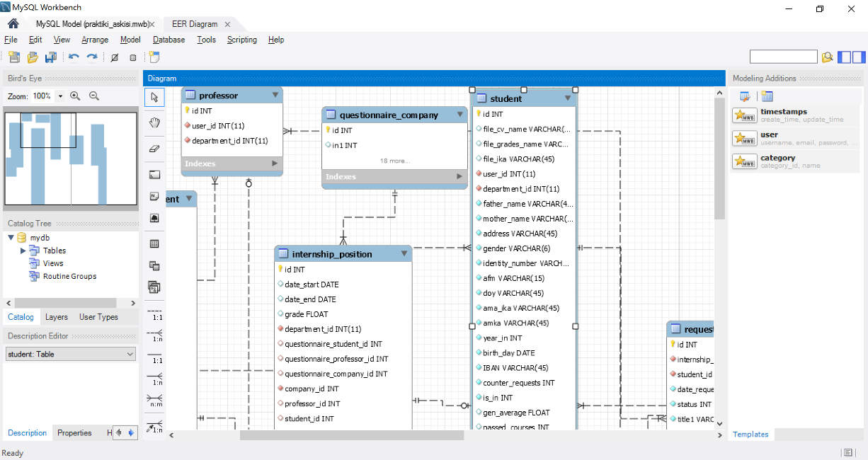Screen dimensions: 868x460
Task: Click the first Modeling Additions toolbar icon
Action: pyautogui.click(x=745, y=96)
